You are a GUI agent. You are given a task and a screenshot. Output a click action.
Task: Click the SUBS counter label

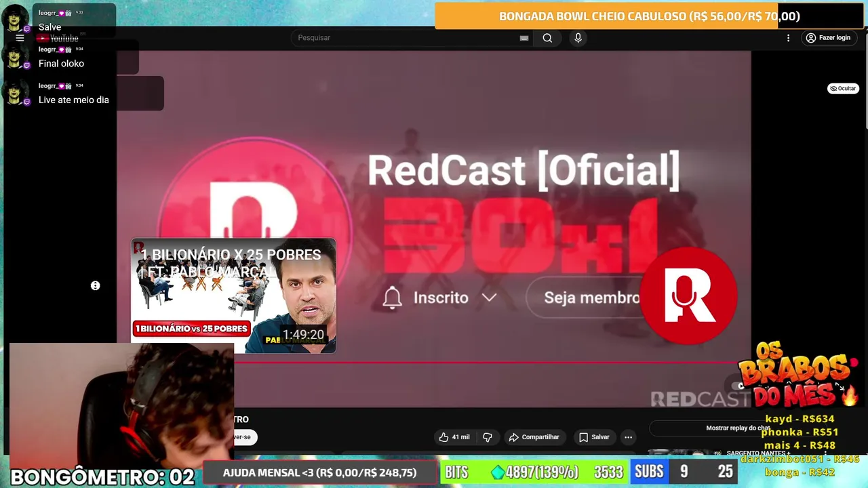[649, 472]
